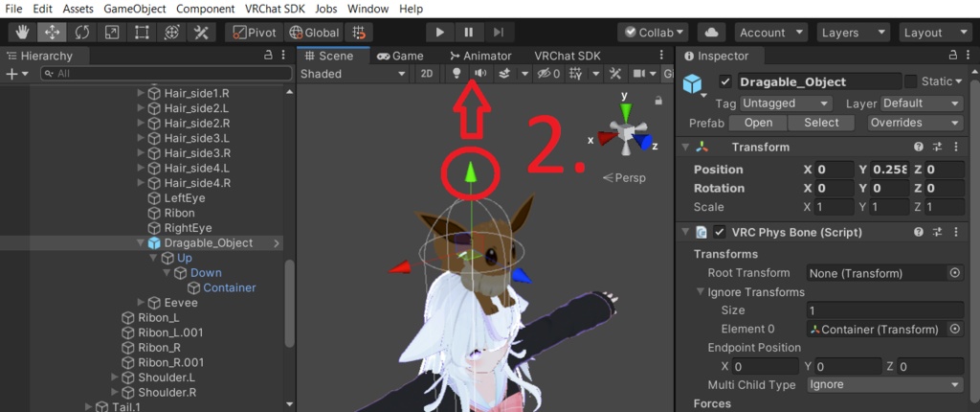The height and width of the screenshot is (412, 980).
Task: Open the Layout dropdown
Action: [x=935, y=33]
